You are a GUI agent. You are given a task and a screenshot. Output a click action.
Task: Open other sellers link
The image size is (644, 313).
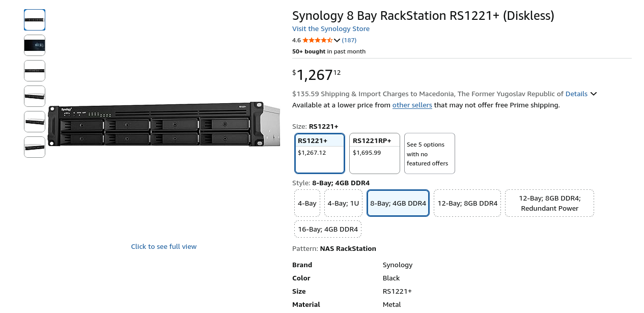tap(412, 105)
